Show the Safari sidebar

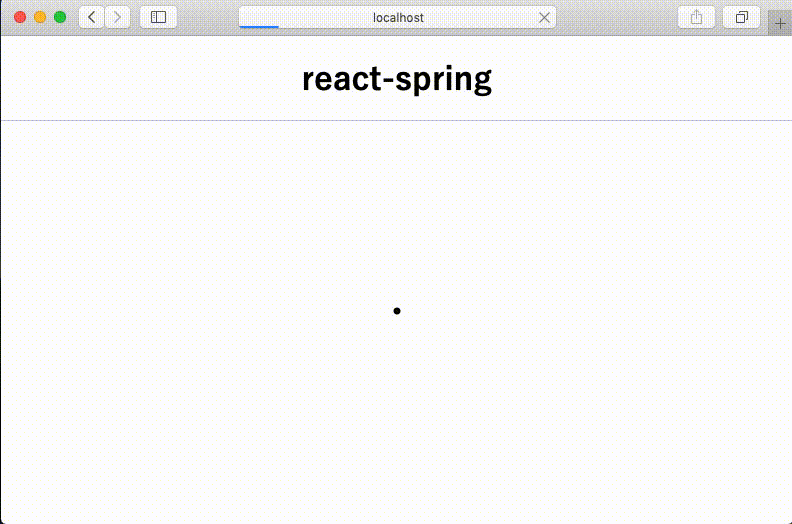point(158,17)
